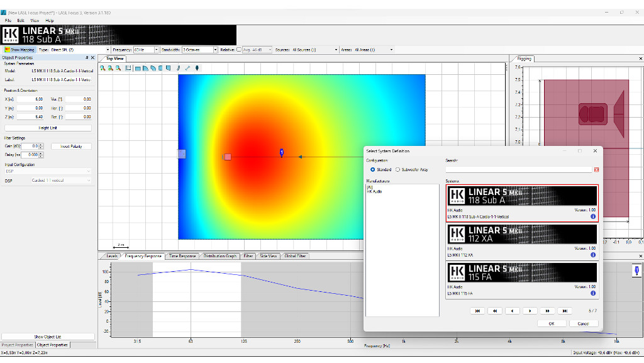Image resolution: width=644 pixels, height=363 pixels.
Task: Switch to the Time Response tab
Action: (x=182, y=256)
